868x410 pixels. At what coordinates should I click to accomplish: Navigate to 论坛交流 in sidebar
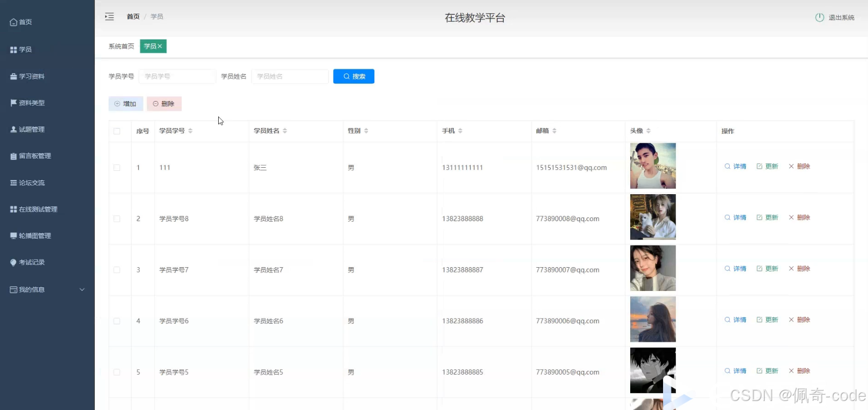(28, 183)
